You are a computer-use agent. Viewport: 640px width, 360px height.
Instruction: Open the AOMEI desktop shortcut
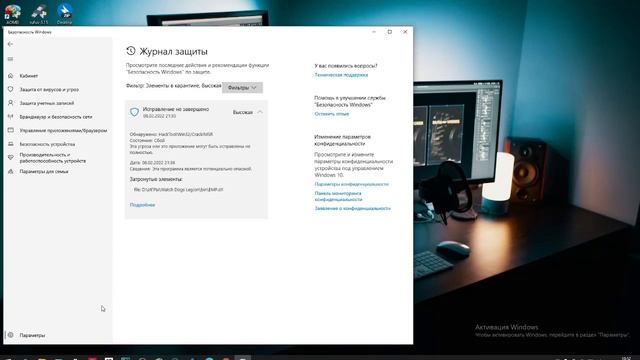12,13
